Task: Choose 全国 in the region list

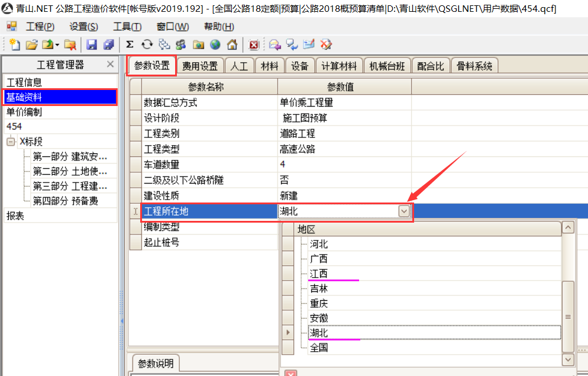Action: [x=319, y=348]
